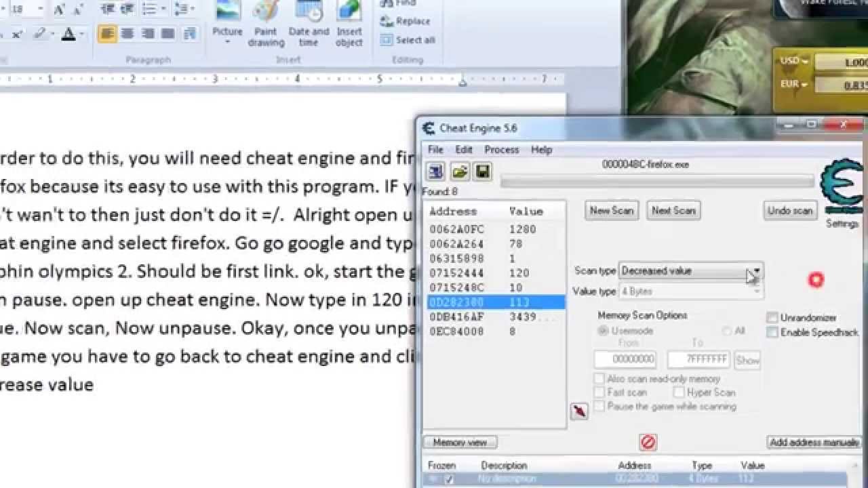Toggle Fast scan checkbox
Image resolution: width=868 pixels, height=488 pixels.
click(x=599, y=392)
